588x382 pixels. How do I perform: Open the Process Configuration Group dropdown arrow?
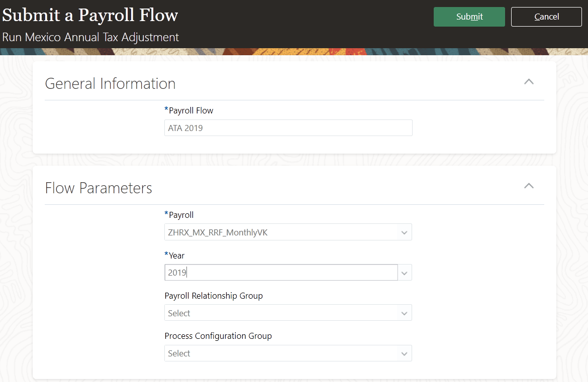click(405, 353)
